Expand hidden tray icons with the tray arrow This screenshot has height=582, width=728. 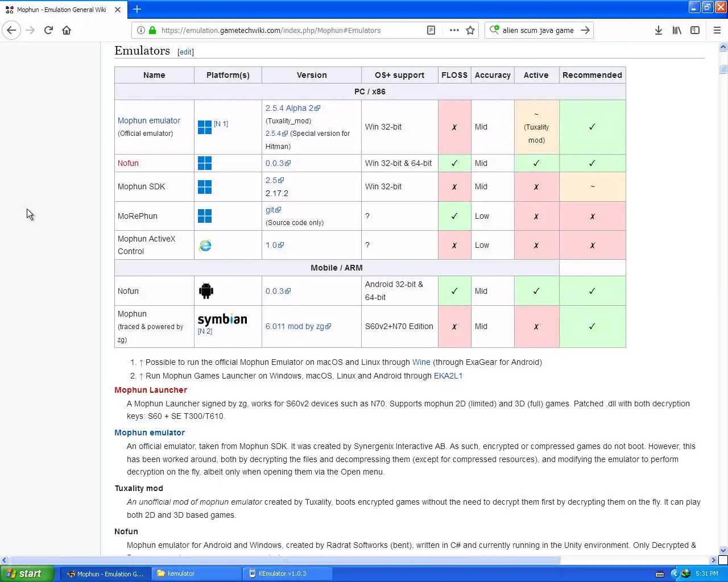(x=675, y=573)
